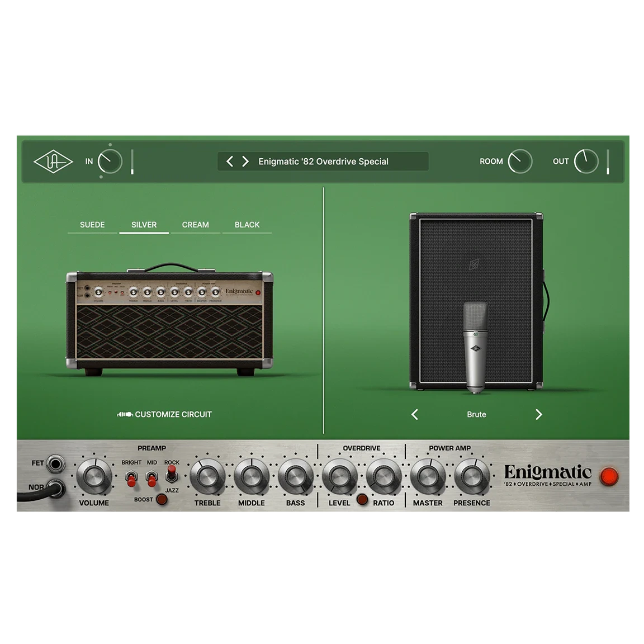Click the Universal Audio diamond logo
This screenshot has width=644, height=644.
pos(53,162)
